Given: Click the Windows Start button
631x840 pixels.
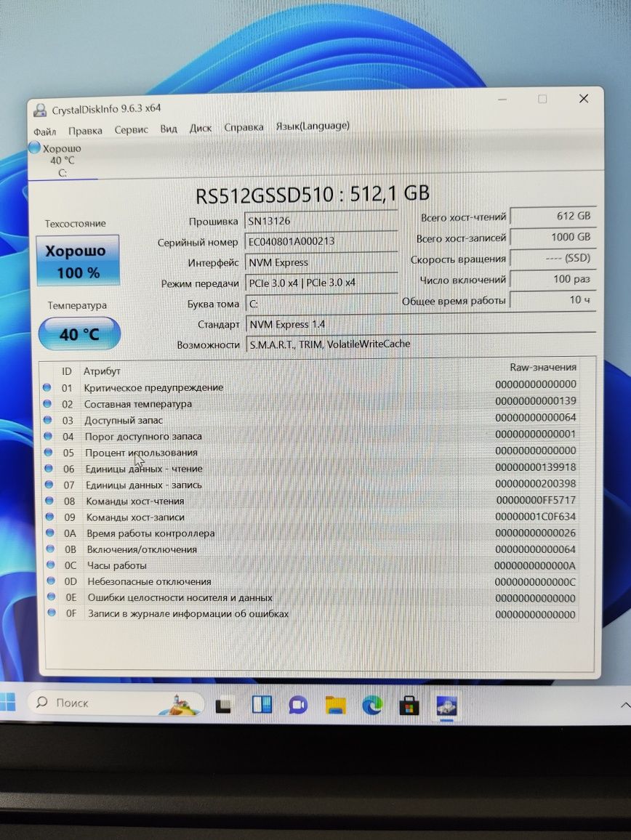Looking at the screenshot, I should [7, 702].
